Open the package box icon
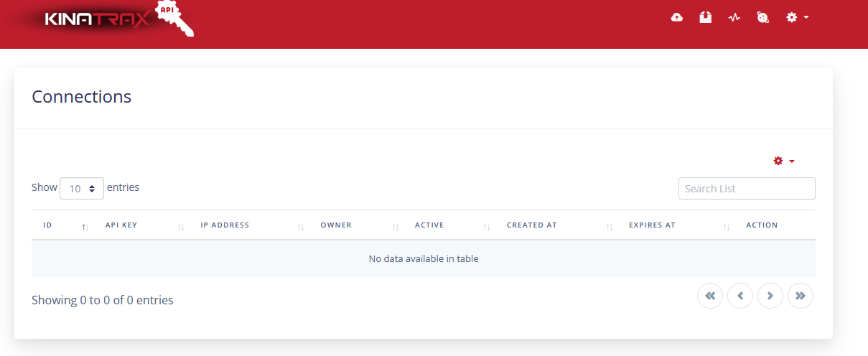This screenshot has width=868, height=356. pyautogui.click(x=705, y=17)
